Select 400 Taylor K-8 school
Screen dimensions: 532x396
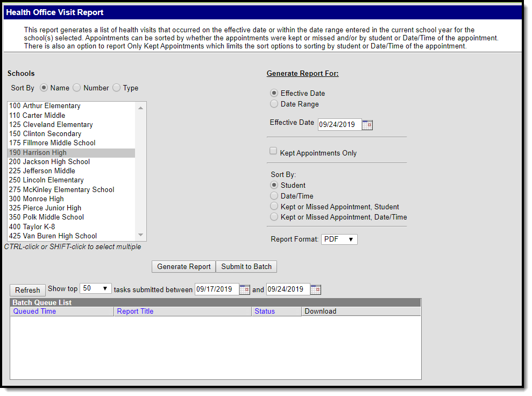tap(71, 227)
